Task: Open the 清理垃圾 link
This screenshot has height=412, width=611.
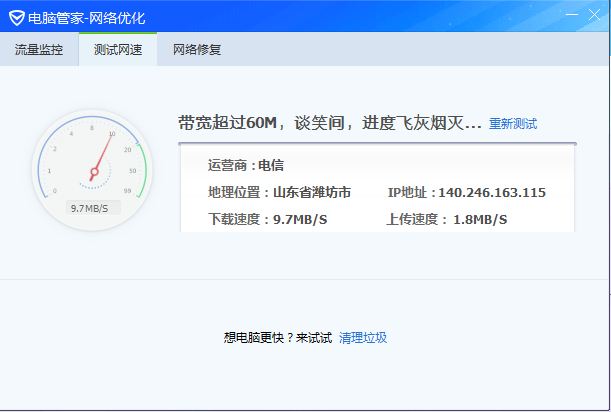Action: (363, 338)
